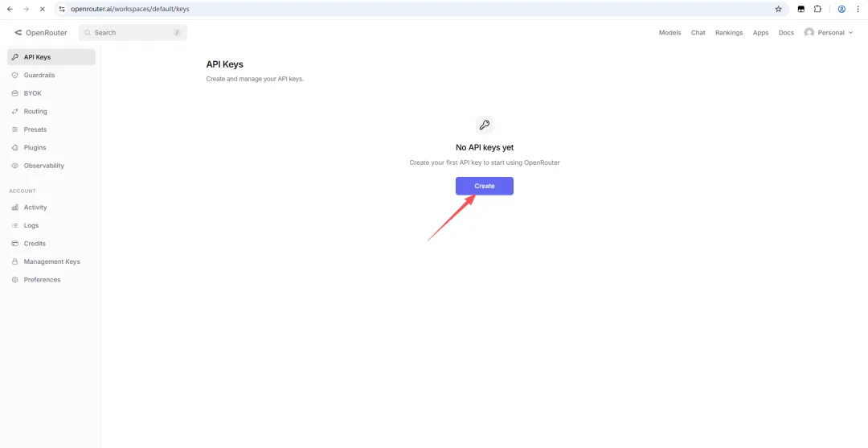Click the OpenRouter logo icon
868x448 pixels.
coord(18,33)
